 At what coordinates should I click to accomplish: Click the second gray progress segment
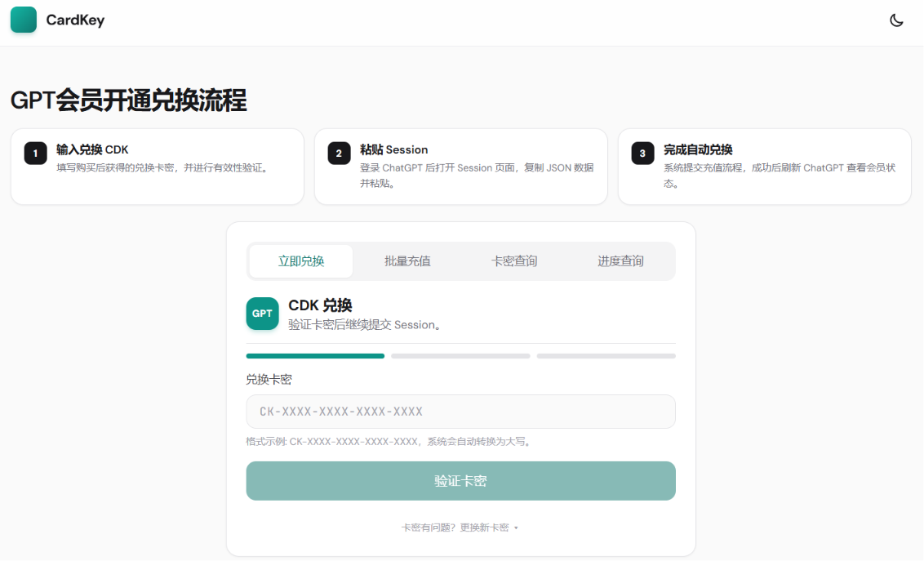pyautogui.click(x=461, y=356)
